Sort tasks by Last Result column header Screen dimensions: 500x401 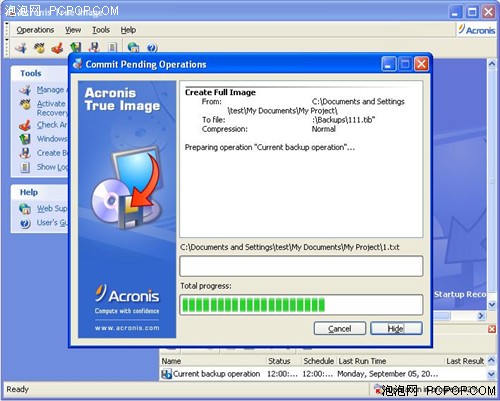click(465, 361)
